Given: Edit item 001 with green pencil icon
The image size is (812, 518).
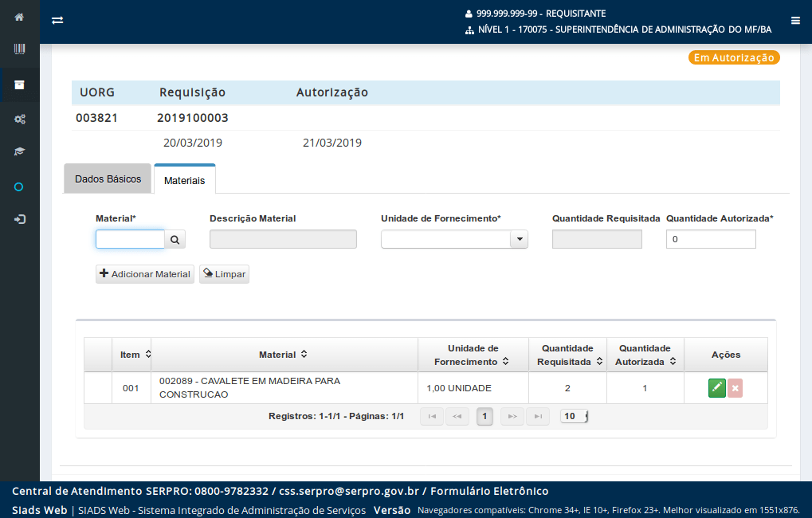Looking at the screenshot, I should coord(716,388).
